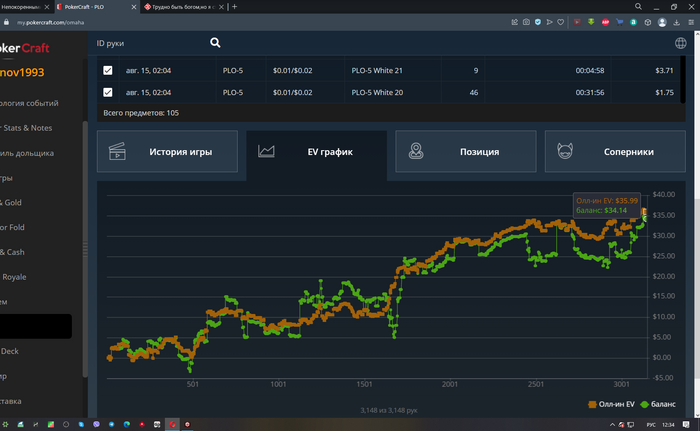Viewport: 700px width, 431px height.
Task: Open 'Stats & Notes' in the sidebar
Action: pyautogui.click(x=27, y=128)
